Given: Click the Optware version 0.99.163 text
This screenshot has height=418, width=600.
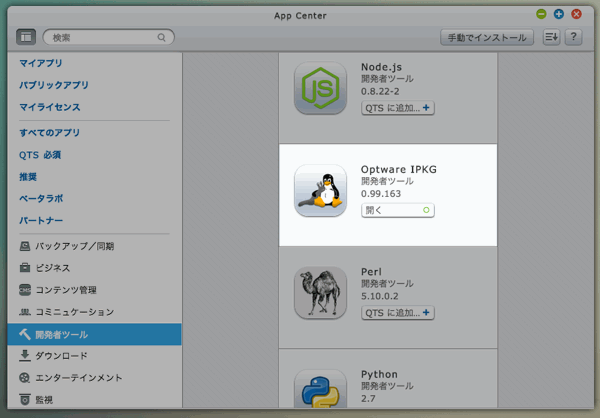Looking at the screenshot, I should tap(381, 194).
